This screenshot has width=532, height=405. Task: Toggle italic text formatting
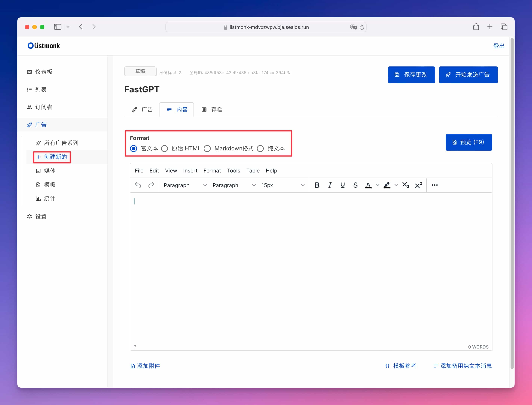click(330, 185)
